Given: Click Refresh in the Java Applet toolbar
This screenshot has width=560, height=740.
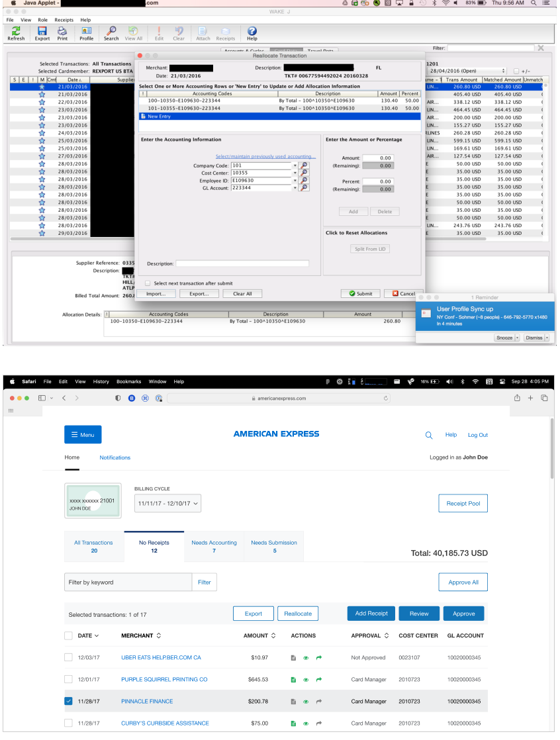Looking at the screenshot, I should pos(16,34).
